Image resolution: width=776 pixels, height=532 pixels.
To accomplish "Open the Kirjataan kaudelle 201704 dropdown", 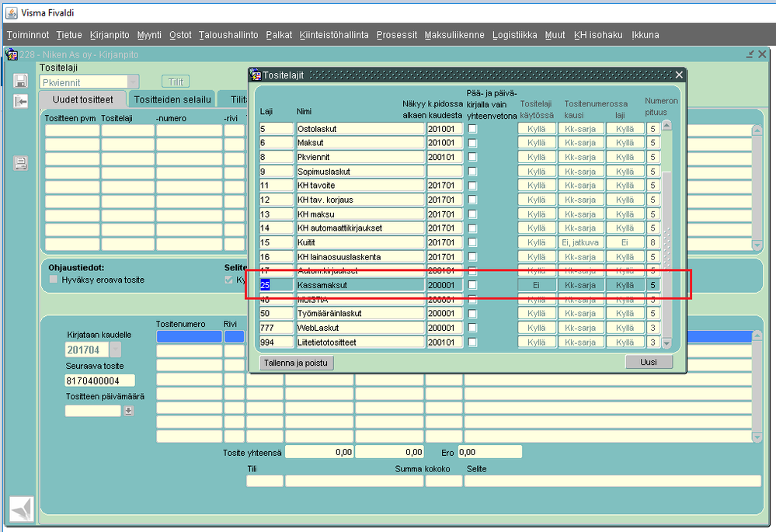I will [x=115, y=350].
